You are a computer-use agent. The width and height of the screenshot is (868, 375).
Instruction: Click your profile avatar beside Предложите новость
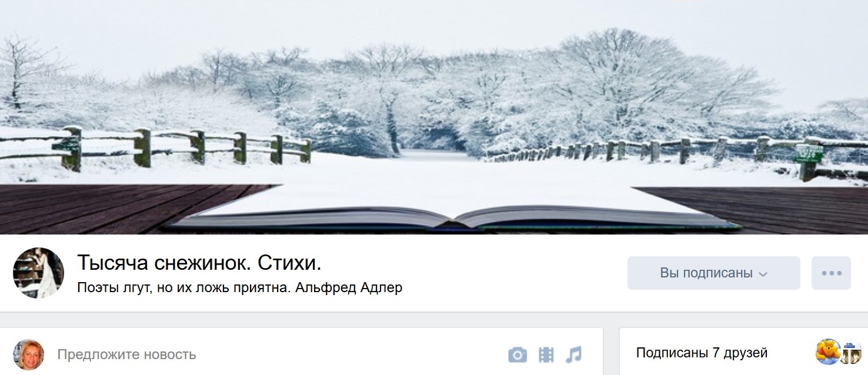(29, 354)
